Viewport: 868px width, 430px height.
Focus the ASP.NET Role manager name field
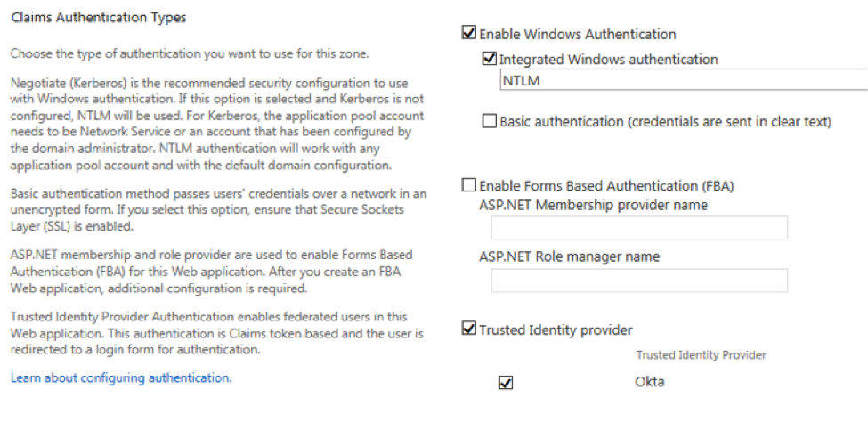(x=639, y=280)
